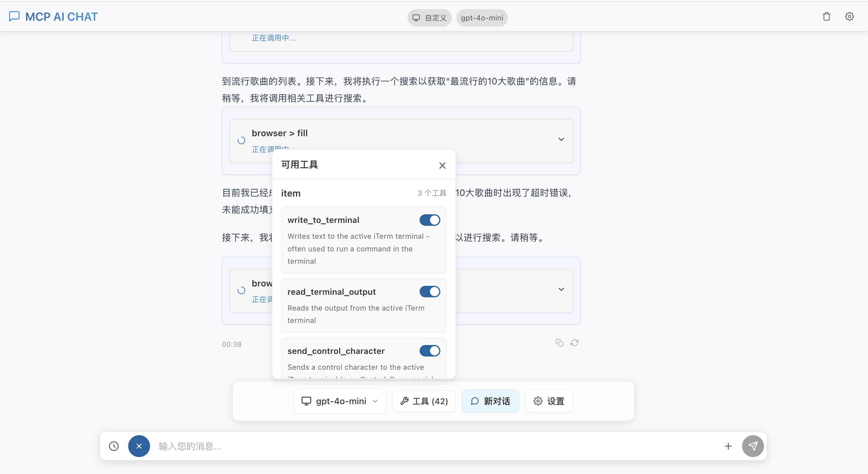Expand the browser > fill tool call

click(x=561, y=139)
